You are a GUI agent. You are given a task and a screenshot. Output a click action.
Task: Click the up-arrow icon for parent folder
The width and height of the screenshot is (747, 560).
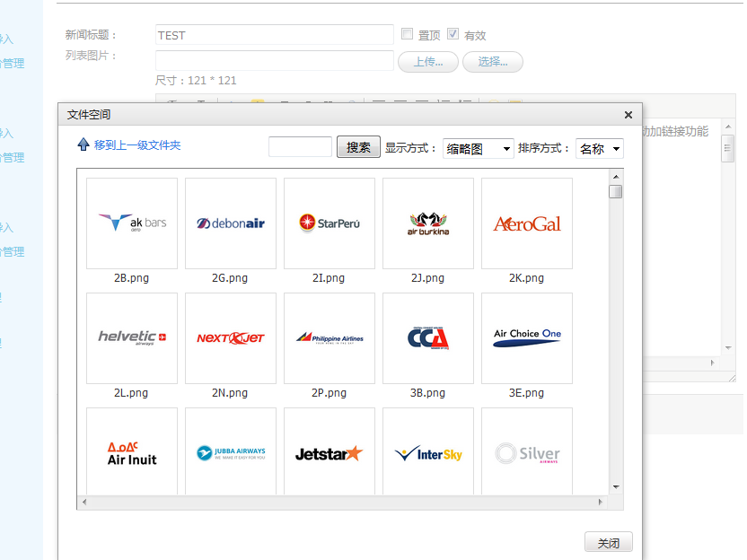click(83, 144)
